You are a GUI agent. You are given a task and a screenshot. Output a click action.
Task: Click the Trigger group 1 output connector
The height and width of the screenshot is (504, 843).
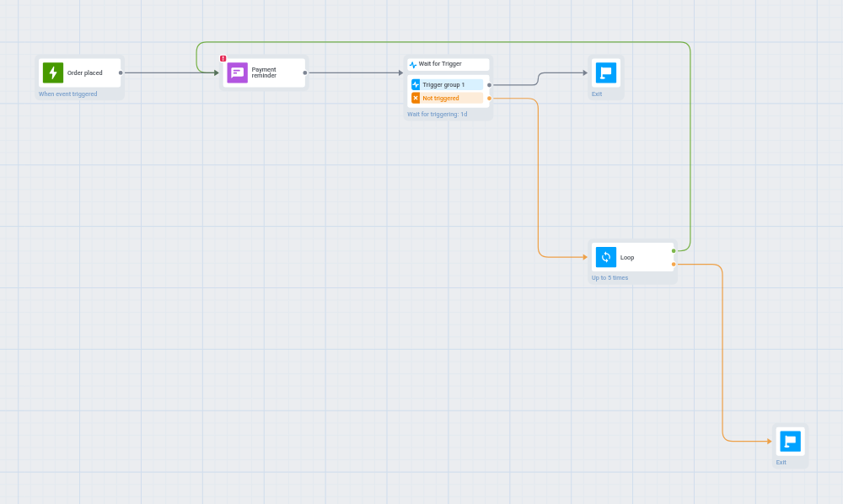click(x=489, y=85)
